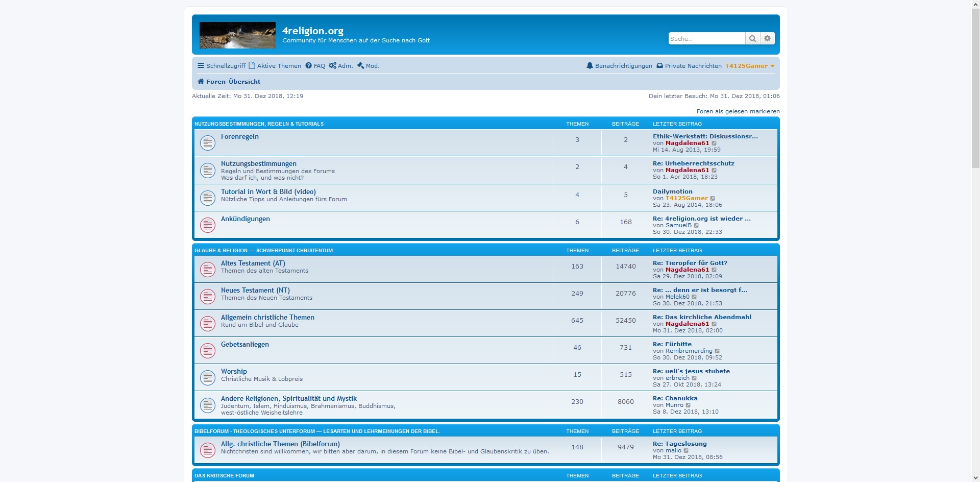Open Allgemein christliche Themen forum
The image size is (980, 482).
[x=267, y=318]
